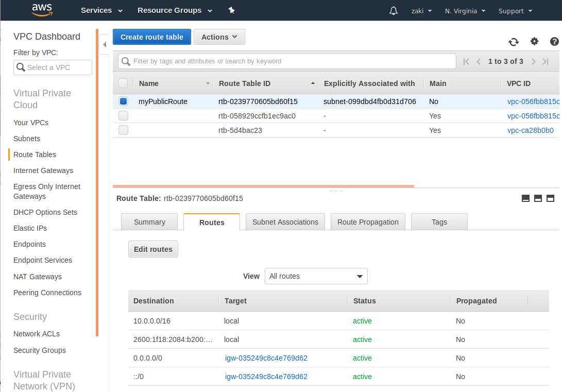Switch to the Route Propagation tab

tap(368, 222)
